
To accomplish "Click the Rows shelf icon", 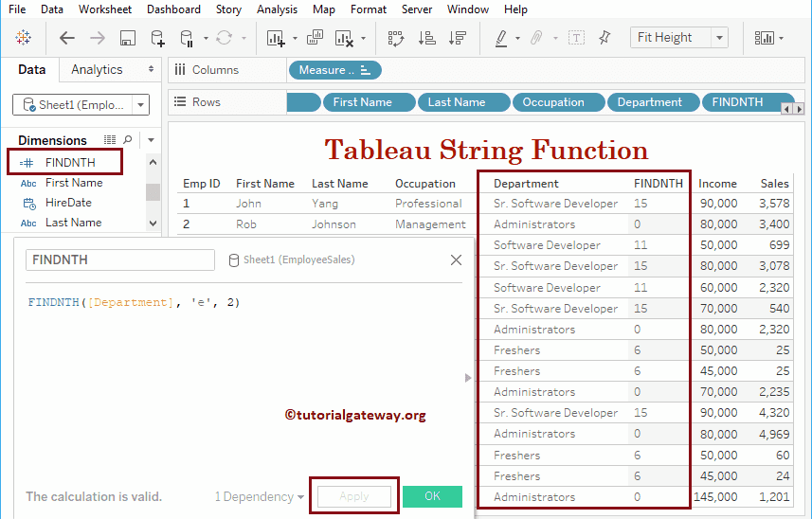I will [180, 101].
